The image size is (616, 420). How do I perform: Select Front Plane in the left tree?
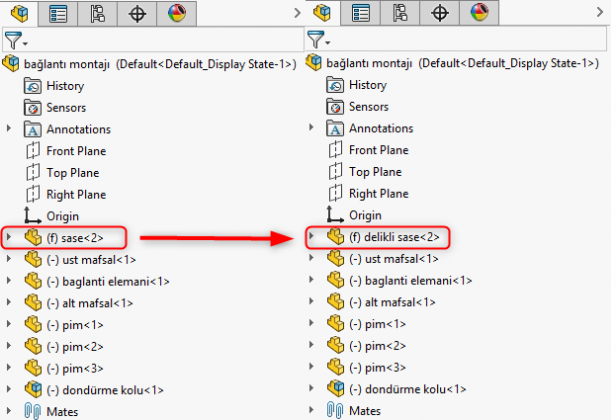(76, 151)
